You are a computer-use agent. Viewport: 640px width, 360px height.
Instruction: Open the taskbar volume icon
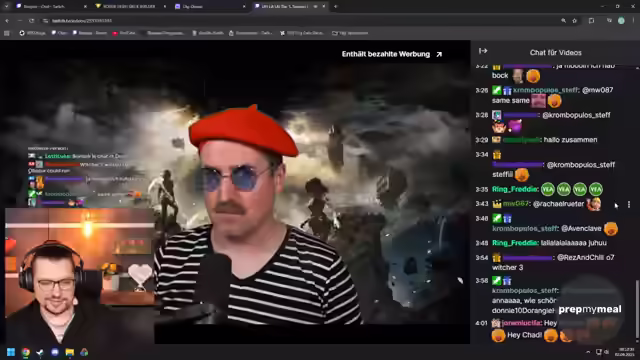click(607, 352)
